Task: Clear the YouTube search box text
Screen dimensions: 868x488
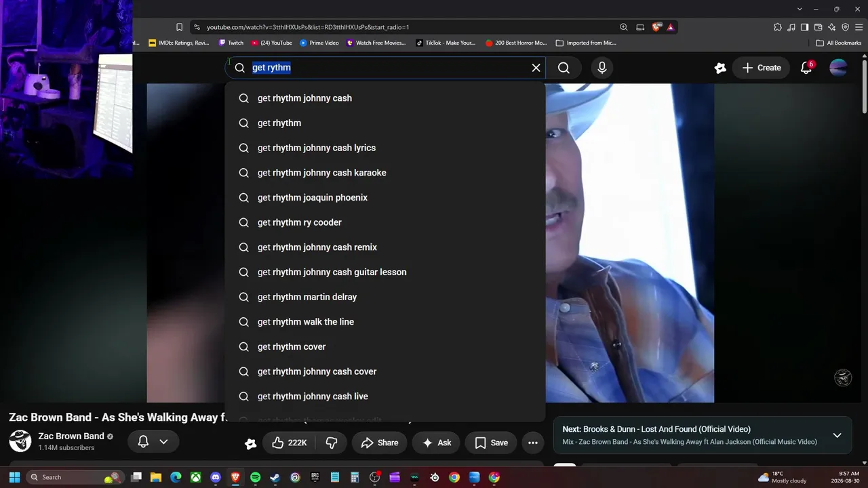Action: coord(536,68)
